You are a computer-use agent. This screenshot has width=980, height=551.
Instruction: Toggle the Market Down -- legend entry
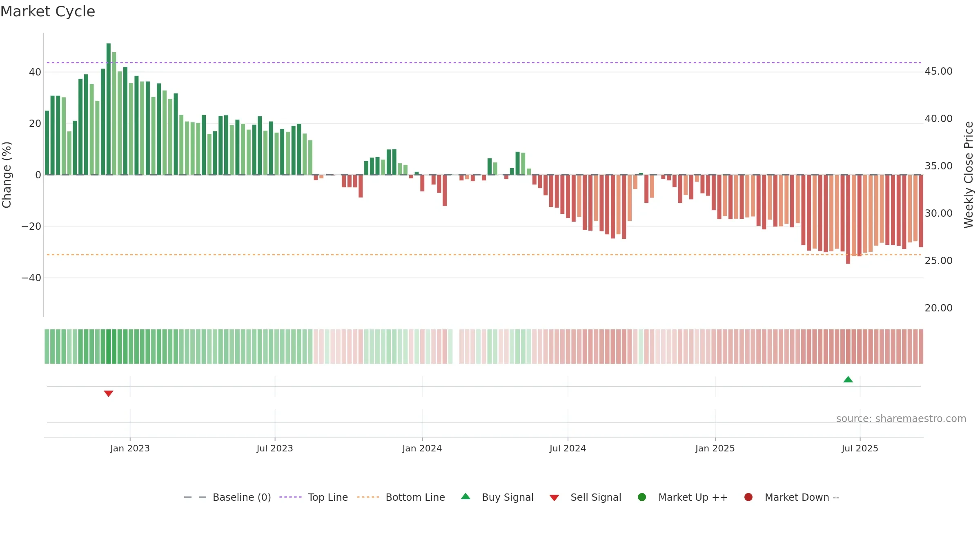[x=792, y=497]
